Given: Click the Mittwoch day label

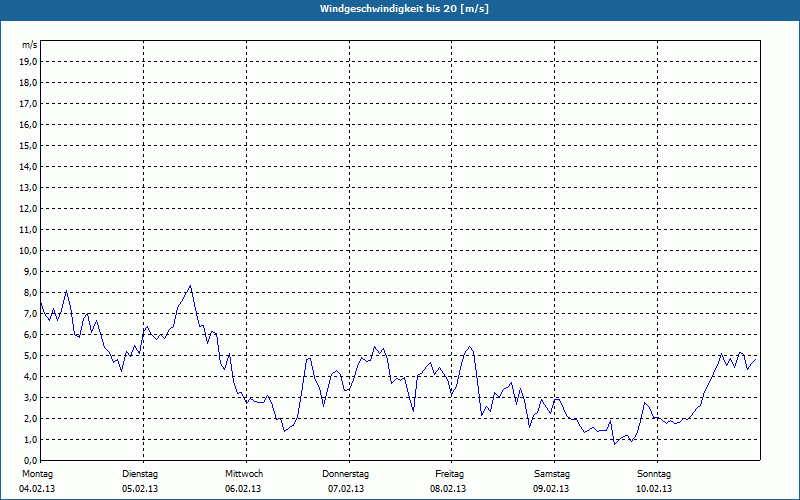Looking at the screenshot, I should [x=244, y=474].
